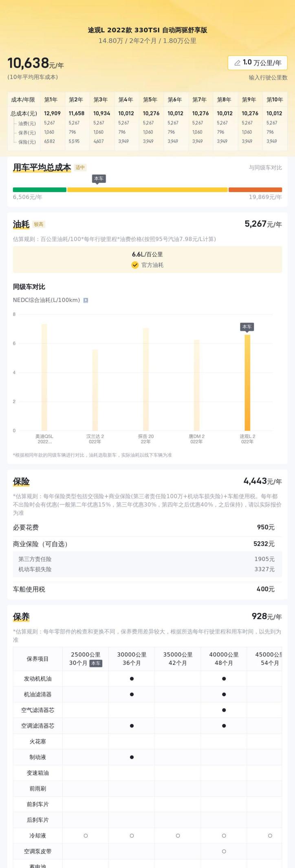
Task: Select the 第1年 column header
Action: 51,100
